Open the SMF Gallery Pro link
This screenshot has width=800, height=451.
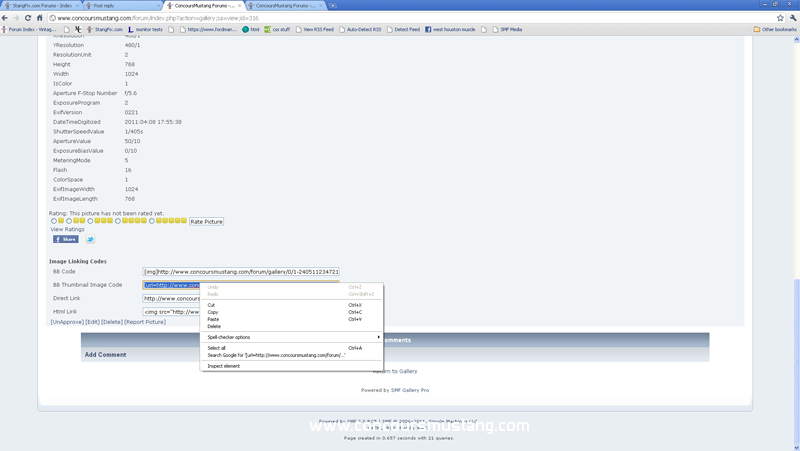pyautogui.click(x=410, y=390)
